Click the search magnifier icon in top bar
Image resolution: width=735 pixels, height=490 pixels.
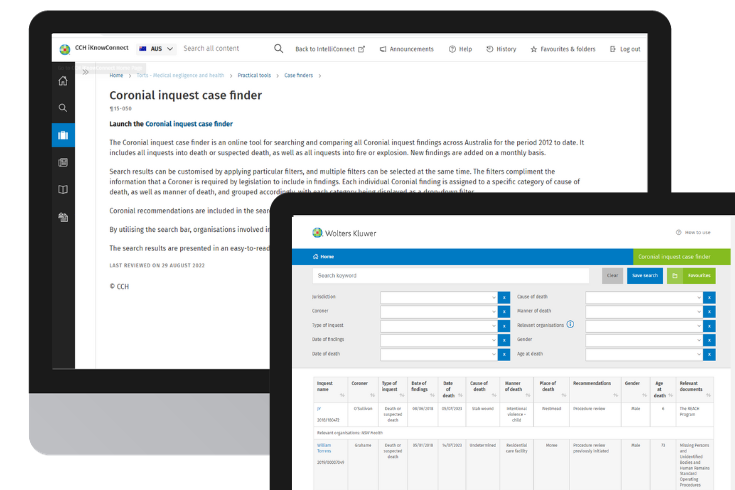(278, 48)
